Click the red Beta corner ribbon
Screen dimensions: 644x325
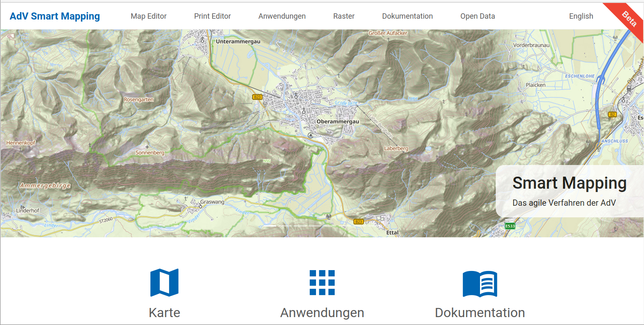click(629, 18)
